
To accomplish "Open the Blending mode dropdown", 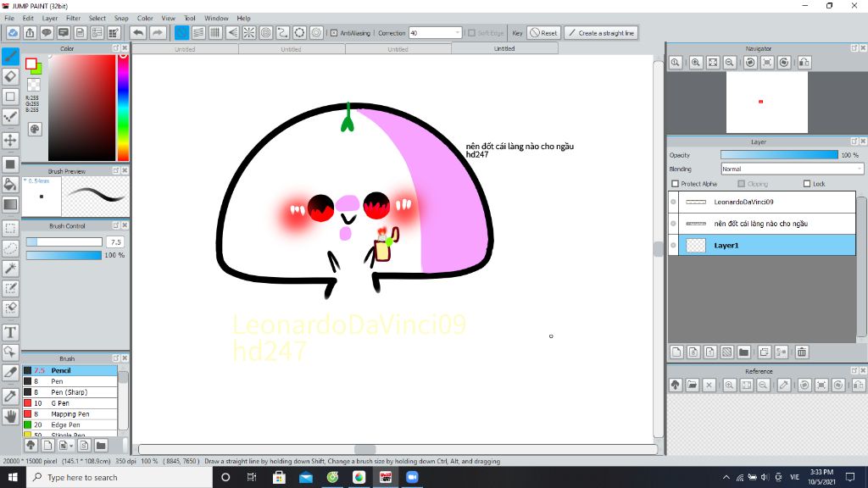I will [x=793, y=169].
